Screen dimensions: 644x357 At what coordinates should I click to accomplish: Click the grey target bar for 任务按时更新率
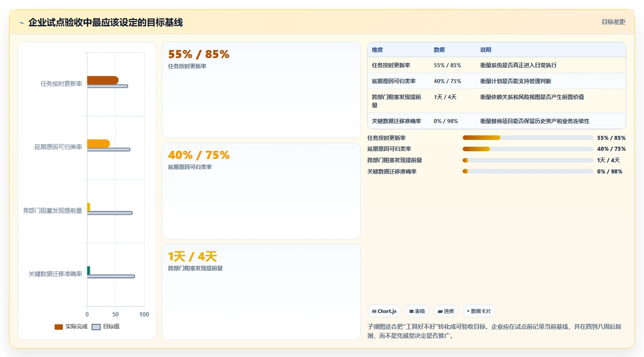pyautogui.click(x=107, y=86)
